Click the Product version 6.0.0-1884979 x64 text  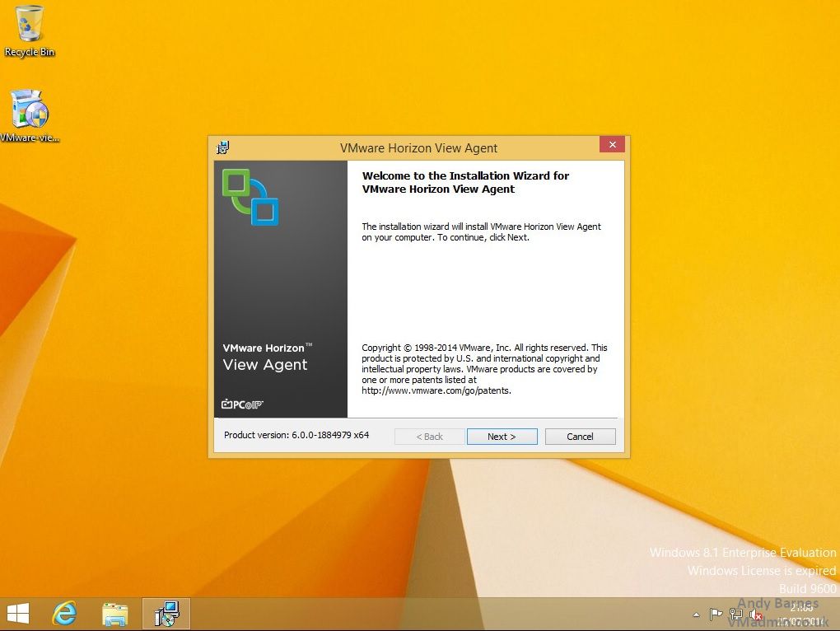(296, 435)
